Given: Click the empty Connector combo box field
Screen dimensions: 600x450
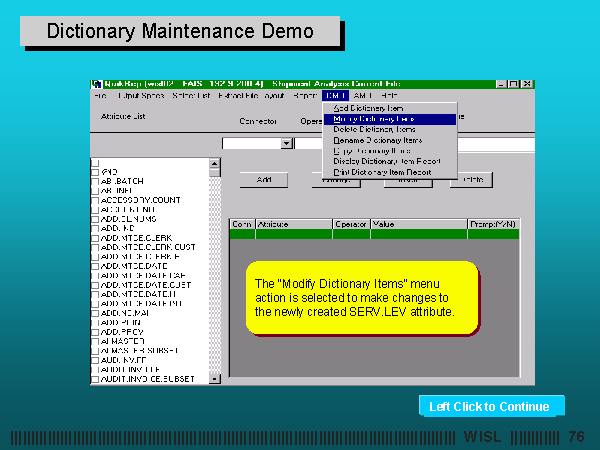Looking at the screenshot, I should (x=251, y=143).
